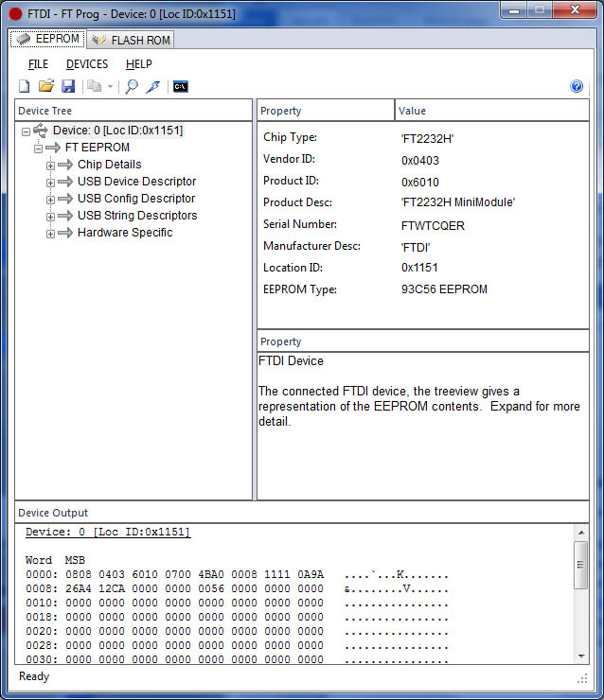
Task: Open the HELP menu
Action: point(139,64)
